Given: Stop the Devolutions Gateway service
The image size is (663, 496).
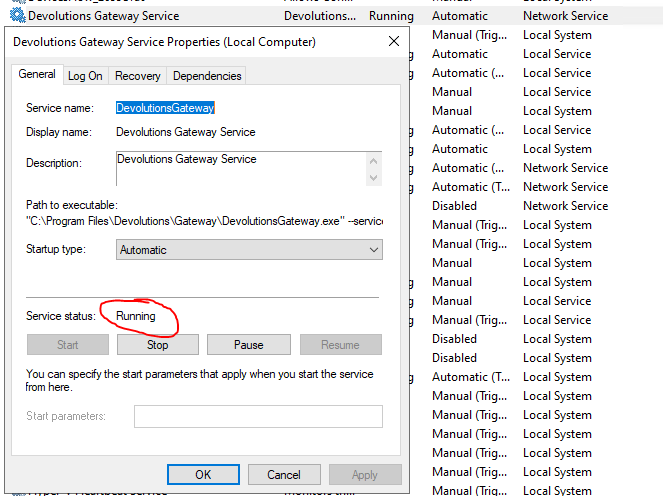Looking at the screenshot, I should pos(158,345).
